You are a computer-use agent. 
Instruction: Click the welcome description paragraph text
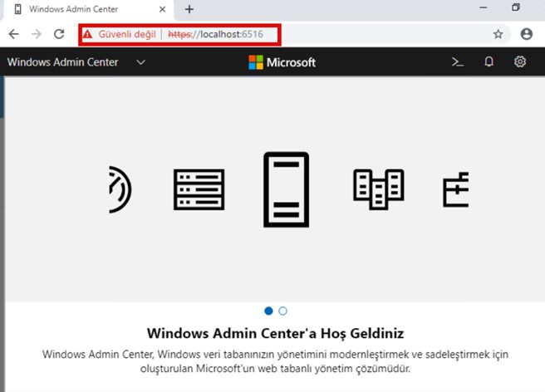(275, 361)
